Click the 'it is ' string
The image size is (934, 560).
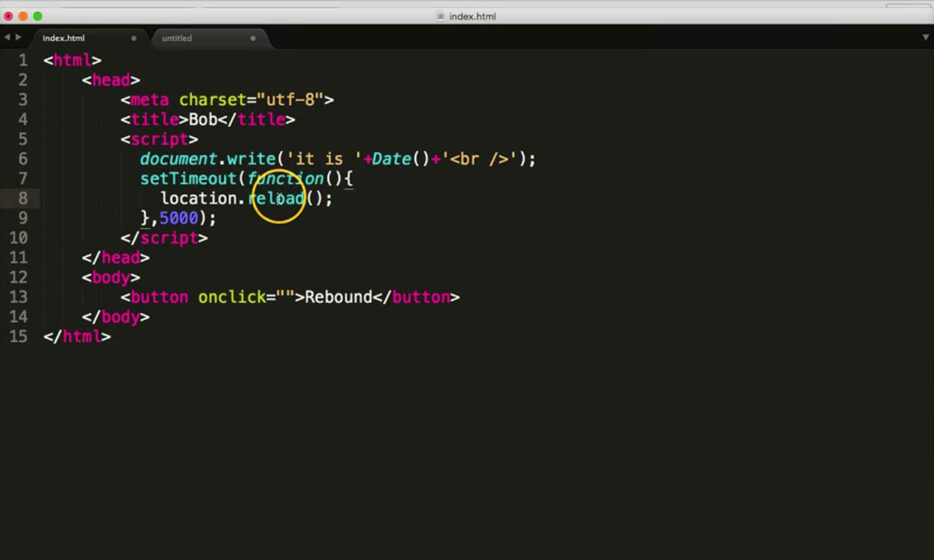[x=325, y=159]
